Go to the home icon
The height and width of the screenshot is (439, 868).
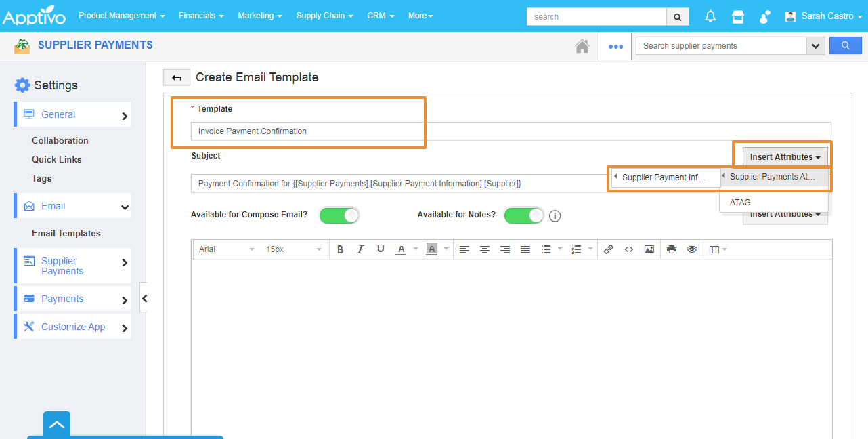582,46
